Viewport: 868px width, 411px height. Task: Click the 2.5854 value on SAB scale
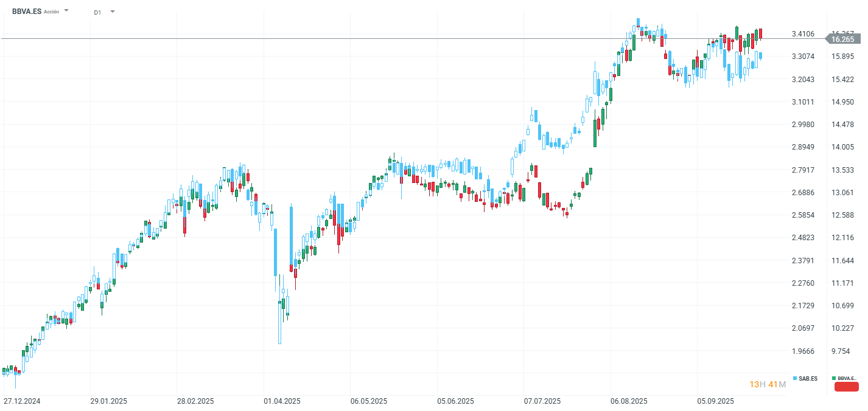(803, 215)
